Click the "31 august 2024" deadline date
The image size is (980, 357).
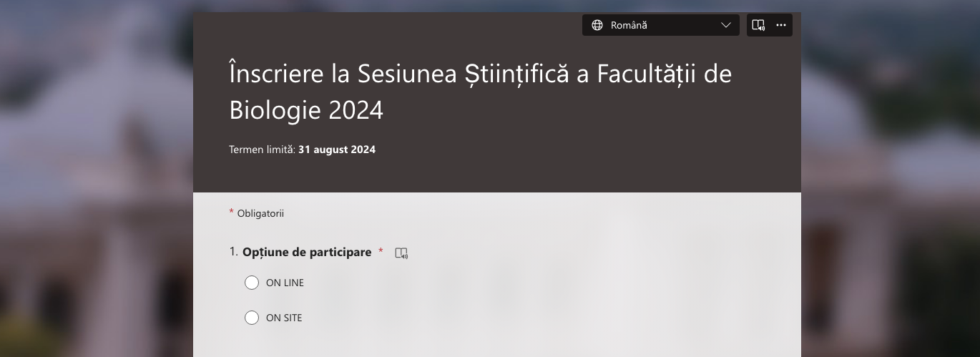pos(337,150)
